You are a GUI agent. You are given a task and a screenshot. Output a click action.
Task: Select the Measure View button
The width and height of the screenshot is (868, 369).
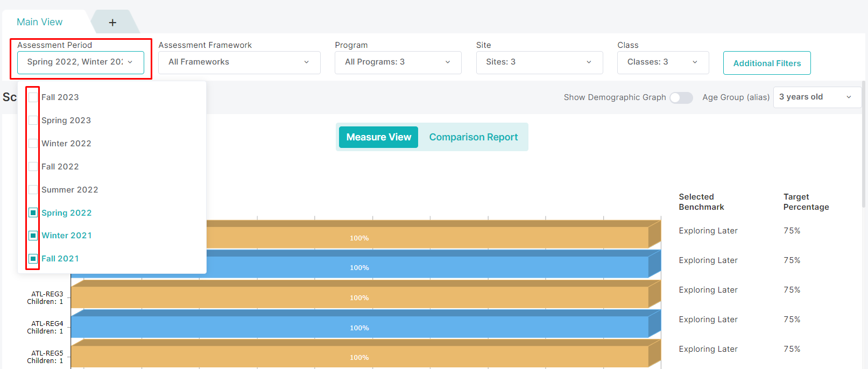378,137
